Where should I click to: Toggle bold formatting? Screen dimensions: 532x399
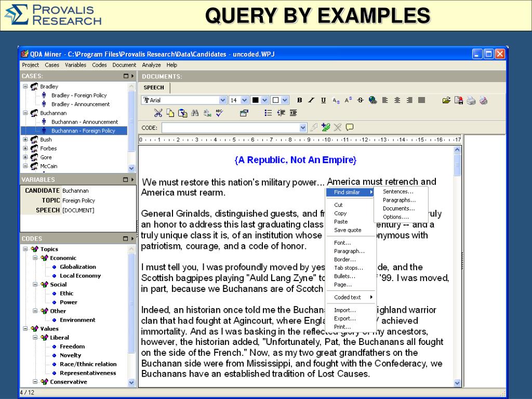(299, 100)
